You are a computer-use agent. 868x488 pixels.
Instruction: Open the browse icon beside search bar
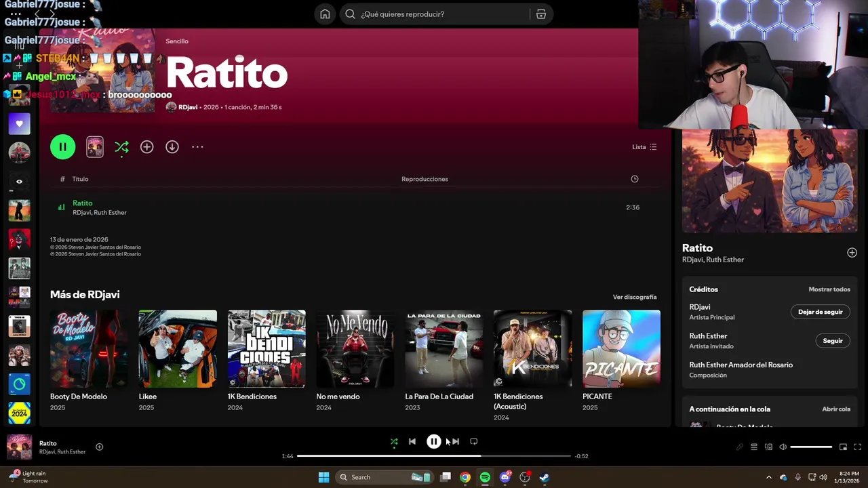541,14
